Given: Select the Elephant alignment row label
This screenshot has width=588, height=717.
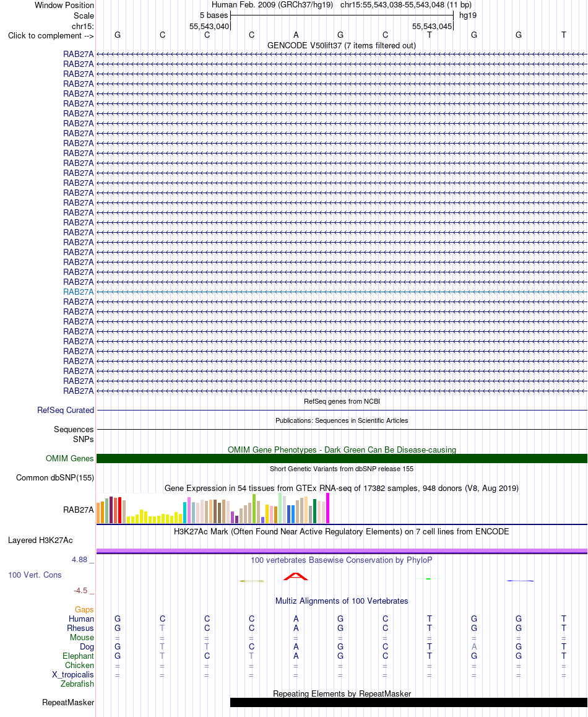Looking at the screenshot, I should [78, 656].
